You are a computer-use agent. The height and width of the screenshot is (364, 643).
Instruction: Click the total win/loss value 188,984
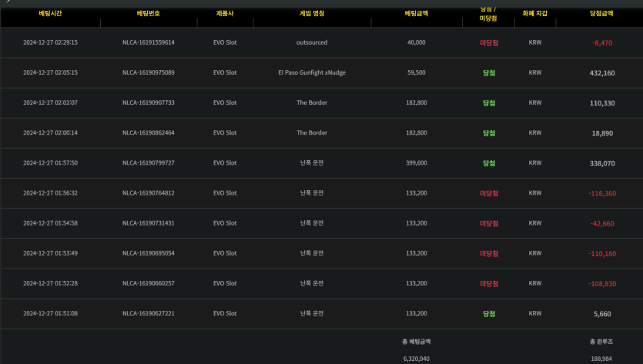coord(602,358)
